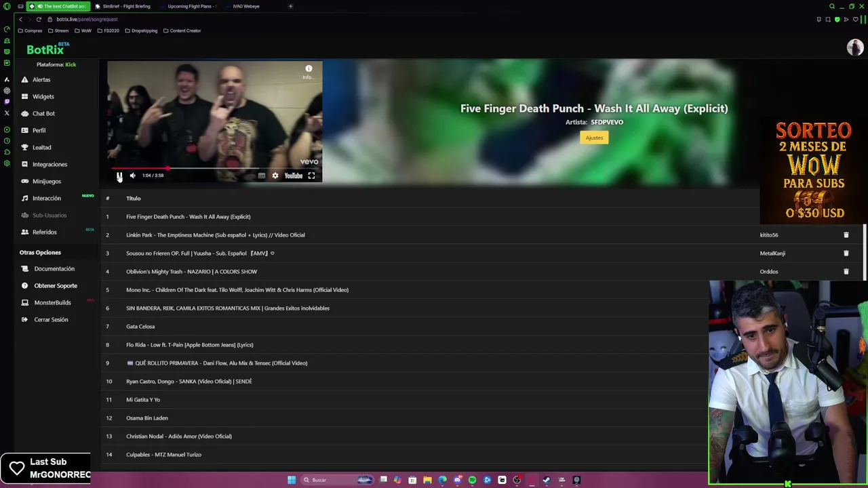This screenshot has width=868, height=488.
Task: Click the yellow Ajustes button
Action: click(x=594, y=138)
